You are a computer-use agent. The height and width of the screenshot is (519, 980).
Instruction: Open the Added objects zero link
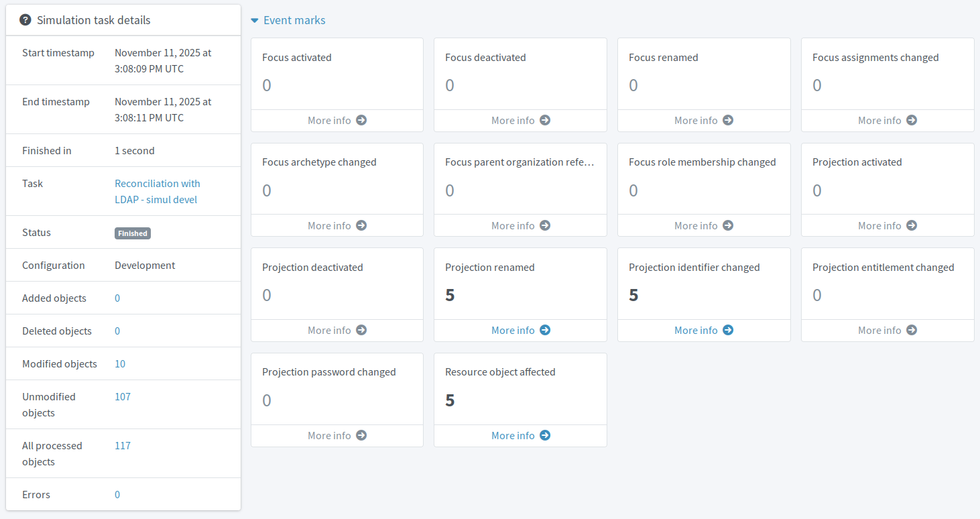coord(117,298)
